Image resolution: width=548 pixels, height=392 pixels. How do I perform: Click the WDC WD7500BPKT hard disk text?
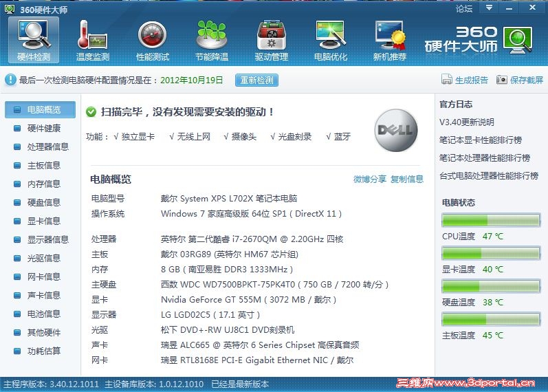click(x=275, y=284)
